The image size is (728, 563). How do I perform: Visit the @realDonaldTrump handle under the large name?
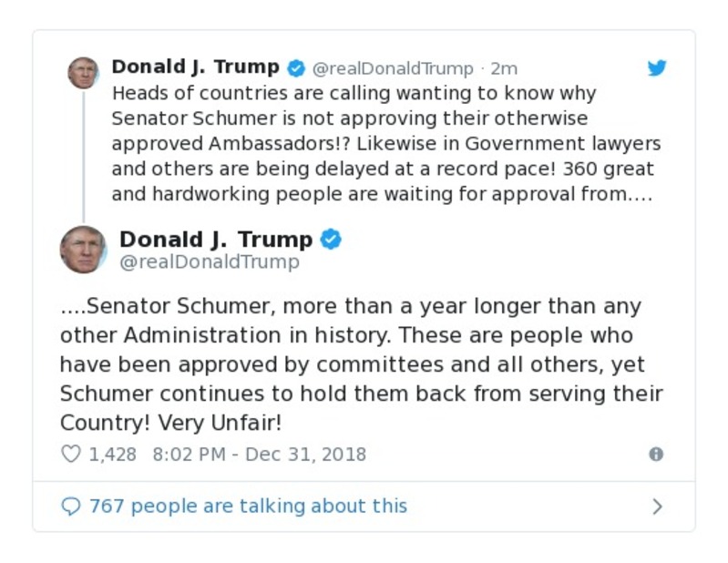click(210, 262)
